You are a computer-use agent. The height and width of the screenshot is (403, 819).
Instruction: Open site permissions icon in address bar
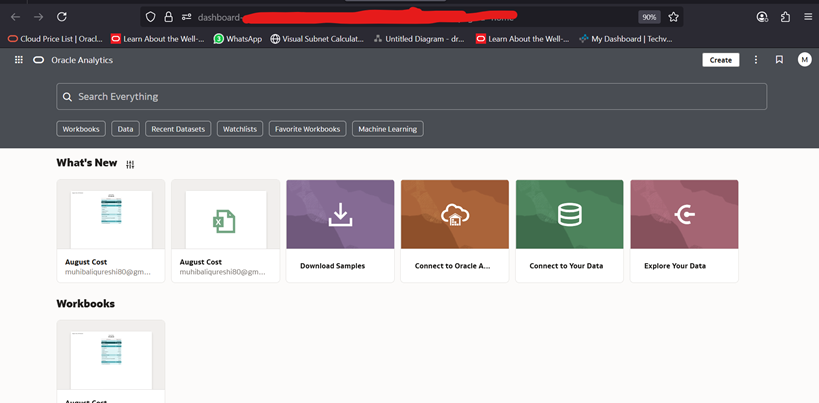(186, 17)
